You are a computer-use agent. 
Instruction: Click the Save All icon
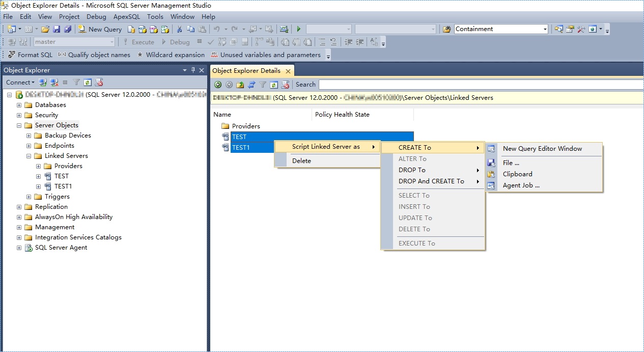tap(68, 29)
